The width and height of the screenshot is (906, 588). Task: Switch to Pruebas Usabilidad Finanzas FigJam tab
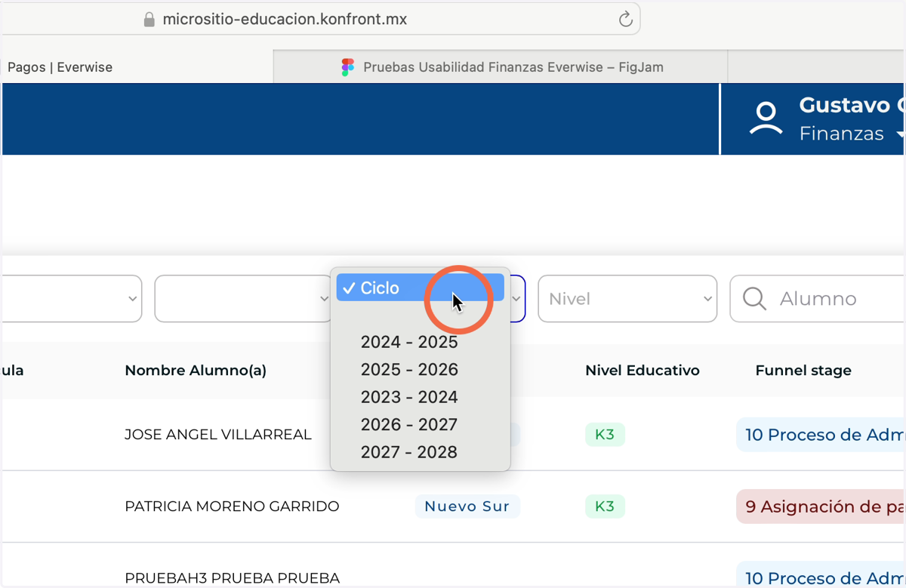(500, 67)
